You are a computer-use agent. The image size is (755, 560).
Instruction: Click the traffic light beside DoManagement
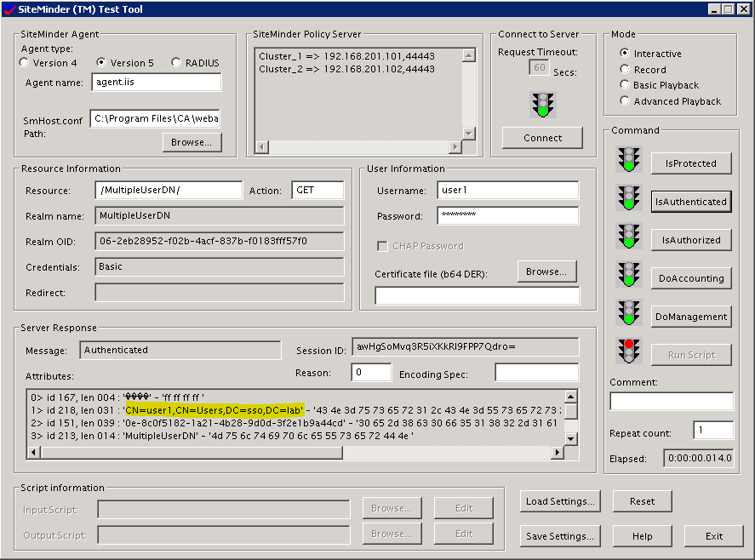point(629,312)
